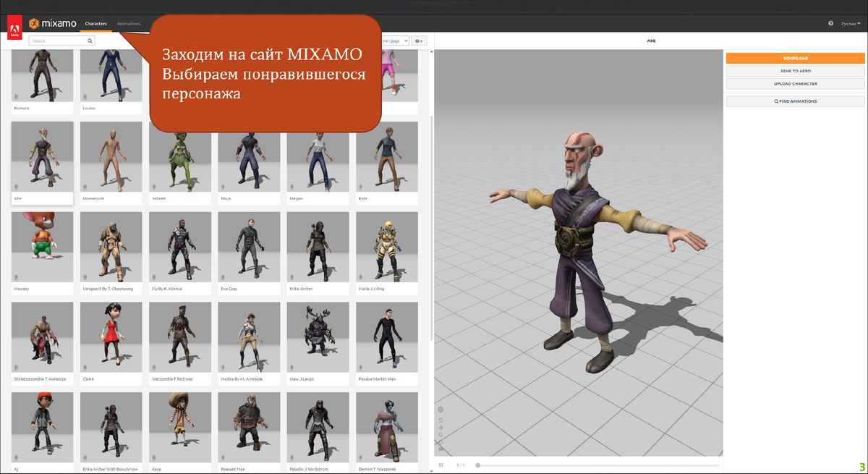Click the ABE character title text

point(651,41)
